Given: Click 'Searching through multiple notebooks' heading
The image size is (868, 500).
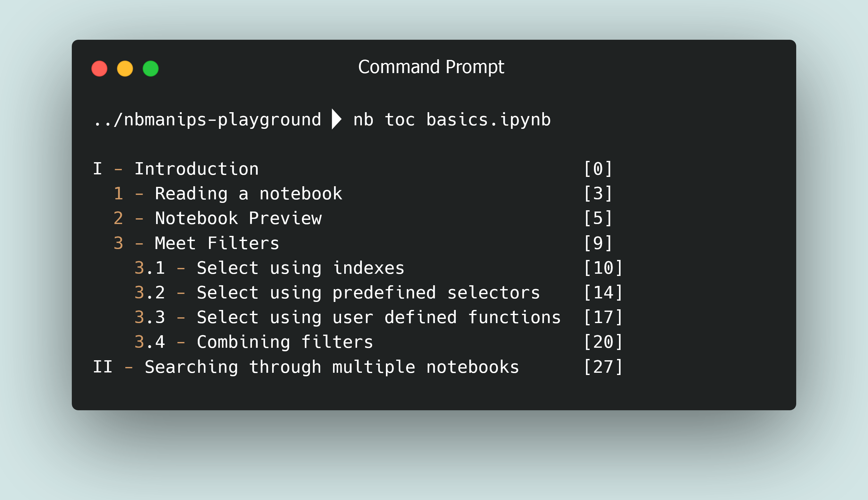Looking at the screenshot, I should [x=332, y=367].
